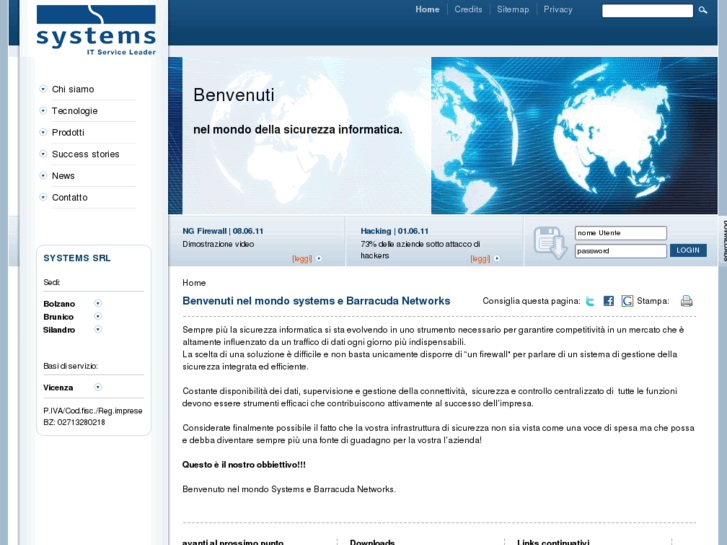Read the Hacking article via leggi
727x545 pixels.
480,259
